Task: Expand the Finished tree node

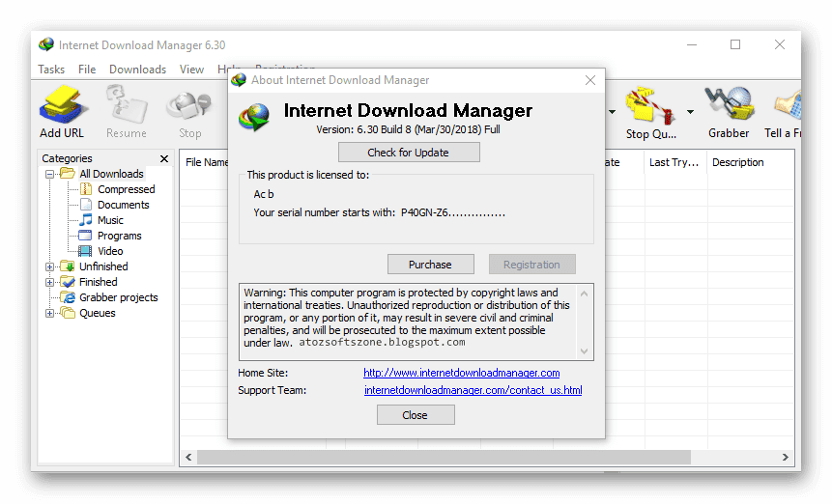Action: pyautogui.click(x=49, y=282)
